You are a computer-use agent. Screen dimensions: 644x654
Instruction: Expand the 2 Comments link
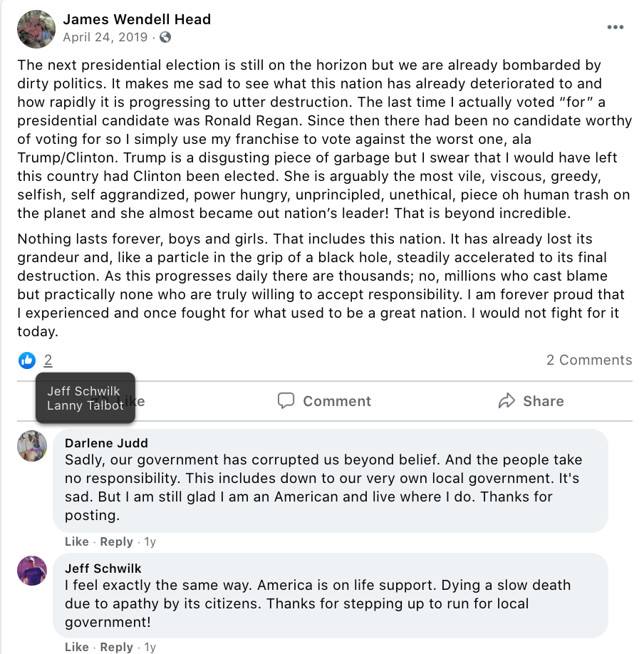588,360
